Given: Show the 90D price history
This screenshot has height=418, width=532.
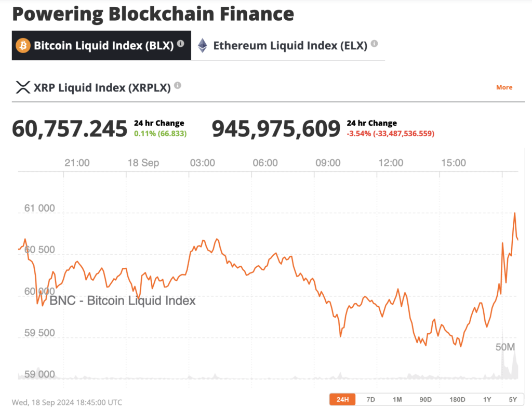Looking at the screenshot, I should coord(425,399).
